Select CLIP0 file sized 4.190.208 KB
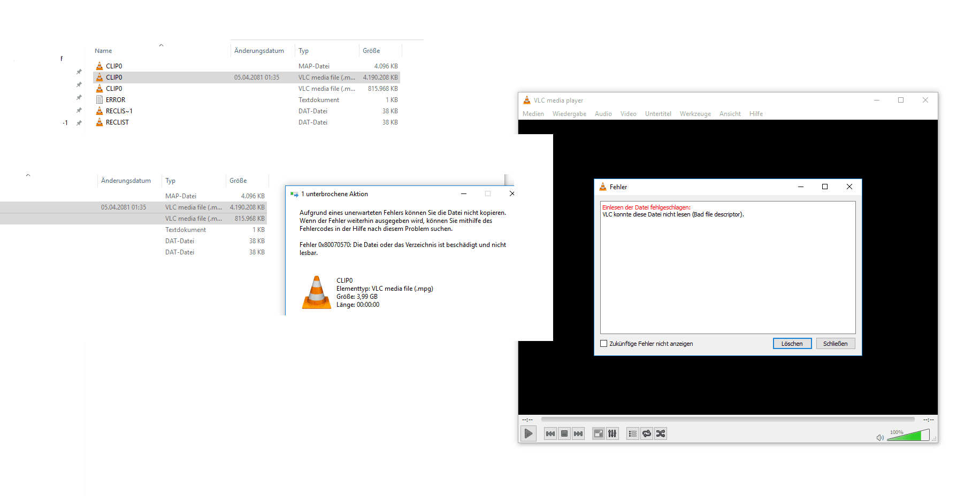The width and height of the screenshot is (980, 496). pyautogui.click(x=247, y=77)
